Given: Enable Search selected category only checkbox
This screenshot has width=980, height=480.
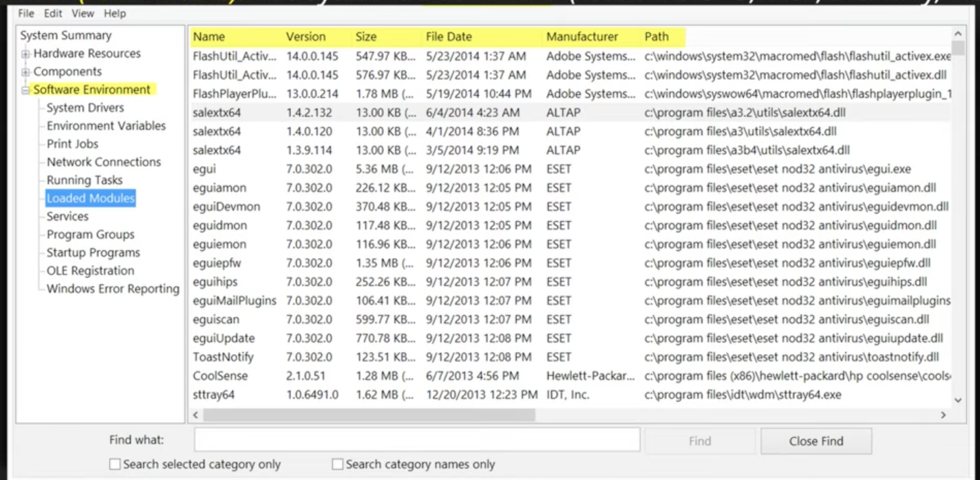Looking at the screenshot, I should click(x=115, y=465).
